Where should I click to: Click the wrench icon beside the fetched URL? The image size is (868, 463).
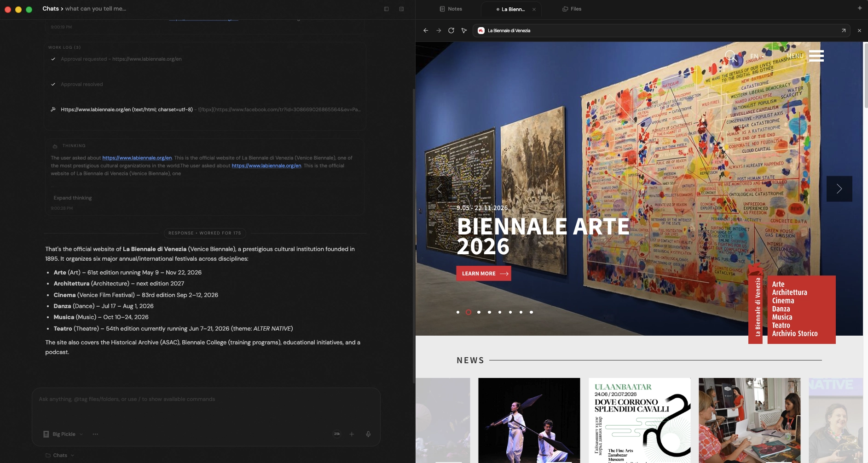coord(53,109)
